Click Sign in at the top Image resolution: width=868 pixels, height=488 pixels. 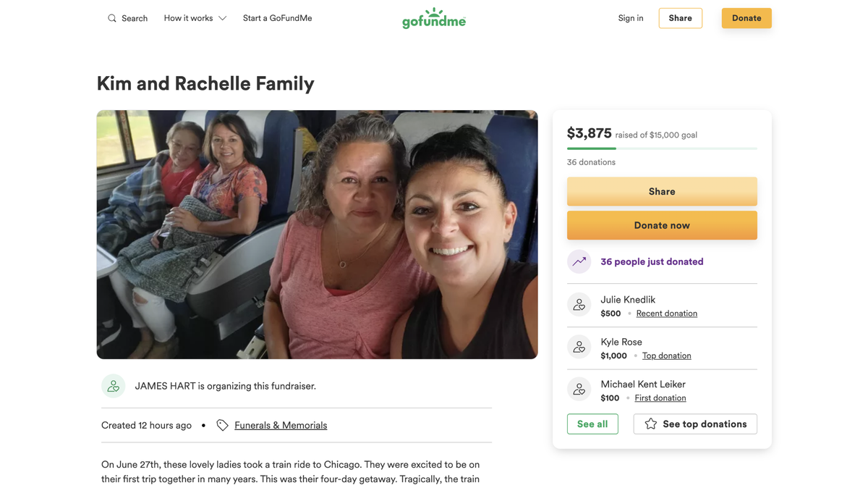630,17
